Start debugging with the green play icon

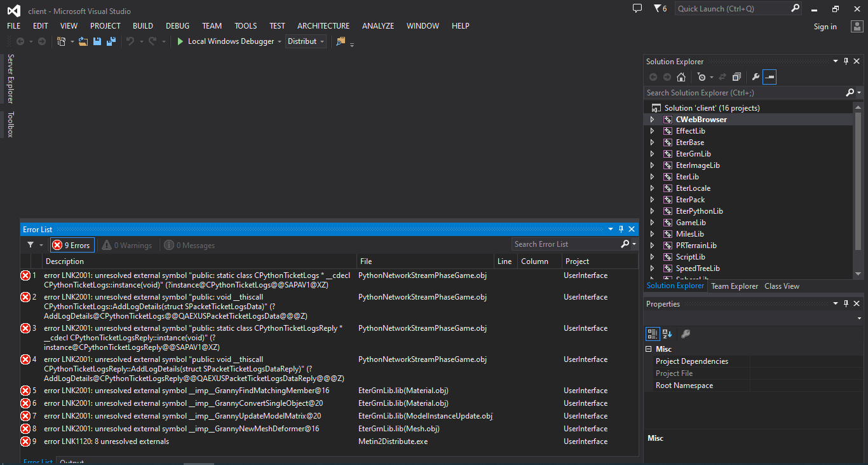(x=180, y=41)
